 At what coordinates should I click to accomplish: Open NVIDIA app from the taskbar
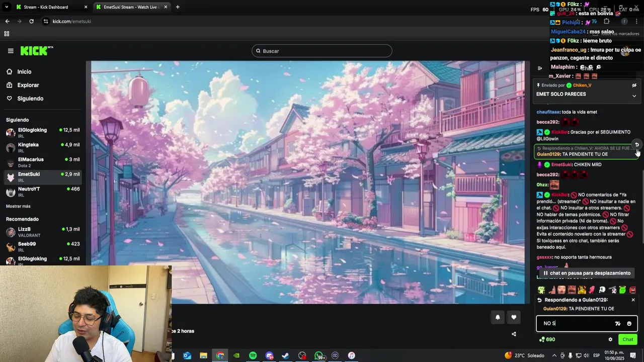236,355
